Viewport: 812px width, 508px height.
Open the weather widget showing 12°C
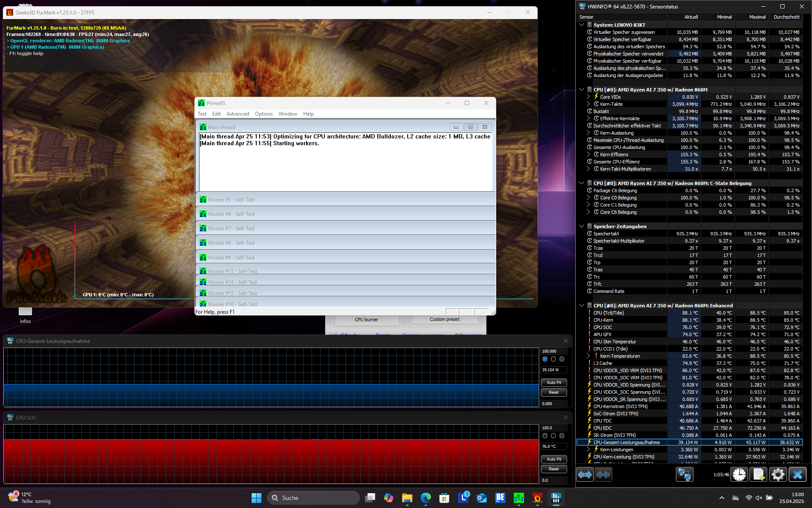(30, 498)
